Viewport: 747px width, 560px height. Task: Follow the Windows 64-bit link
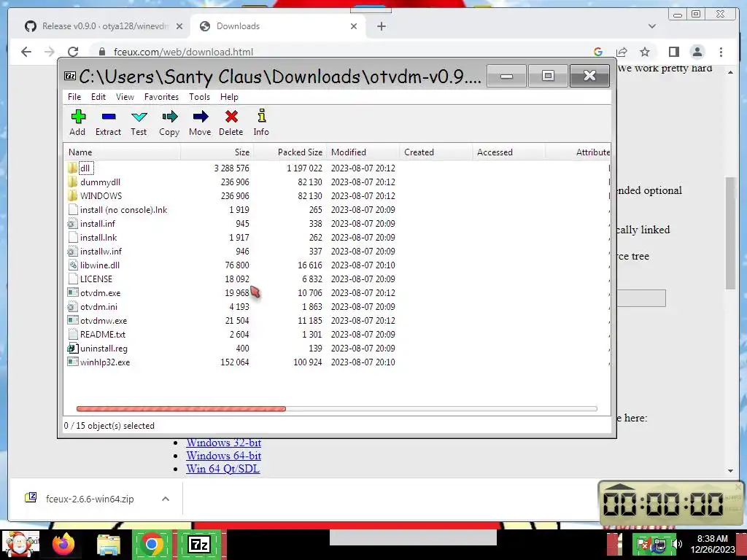pos(223,456)
